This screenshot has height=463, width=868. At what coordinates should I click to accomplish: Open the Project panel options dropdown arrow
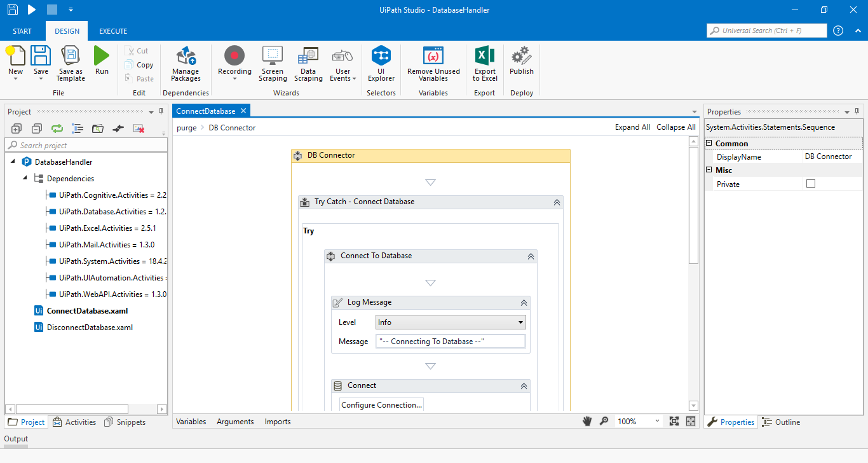(x=151, y=112)
